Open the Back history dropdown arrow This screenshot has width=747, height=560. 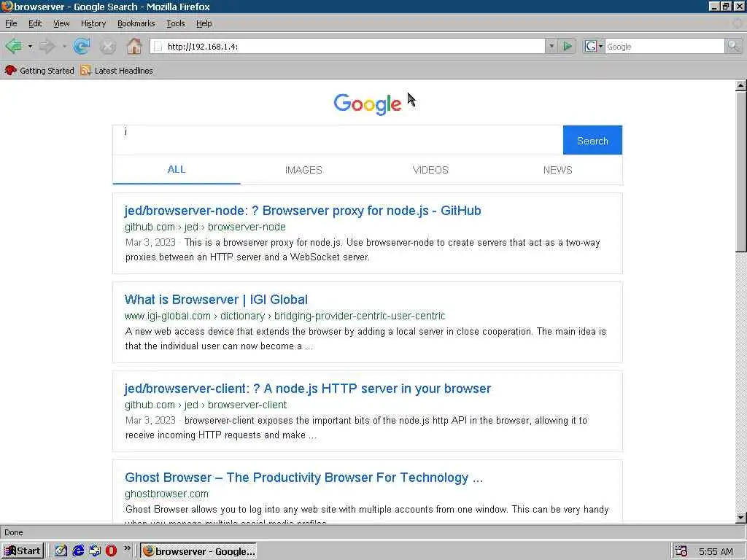click(30, 46)
